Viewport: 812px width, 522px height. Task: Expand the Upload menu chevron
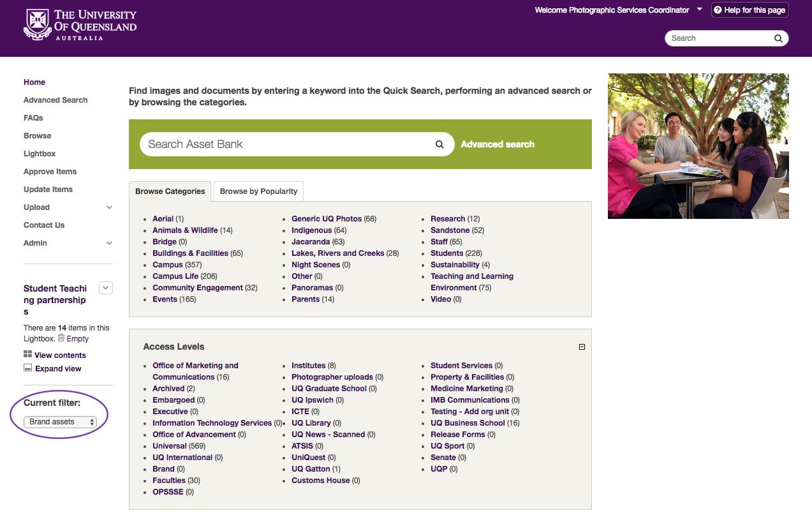(109, 207)
